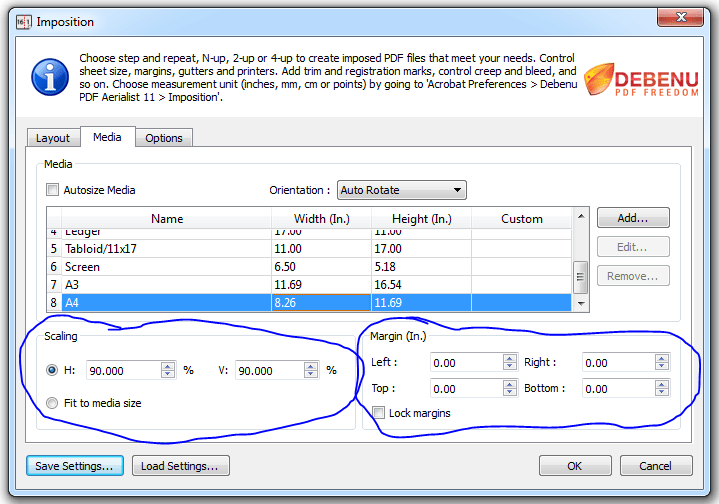Click the Height (In.) column header

point(421,219)
